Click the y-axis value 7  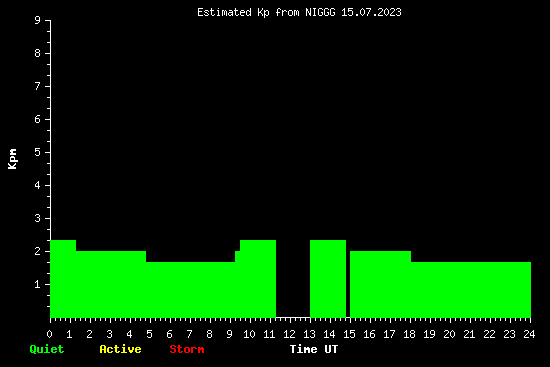click(38, 86)
